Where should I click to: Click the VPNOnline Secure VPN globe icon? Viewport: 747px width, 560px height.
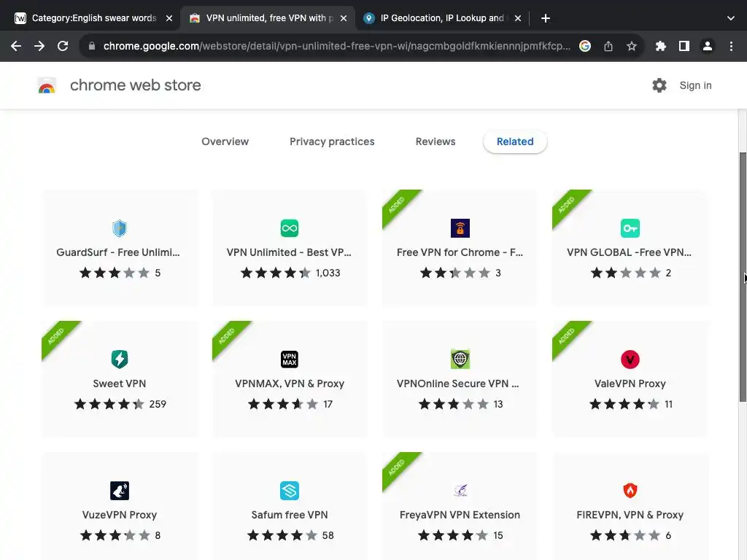click(x=460, y=359)
